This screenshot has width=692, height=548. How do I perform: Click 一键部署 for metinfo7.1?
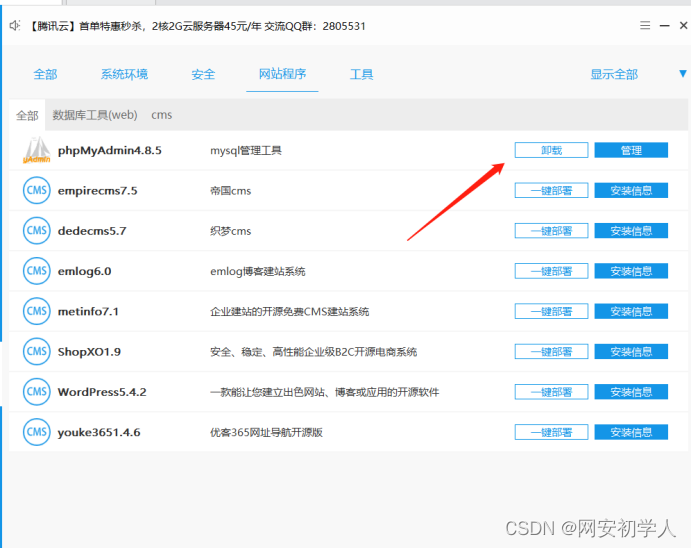click(x=551, y=312)
